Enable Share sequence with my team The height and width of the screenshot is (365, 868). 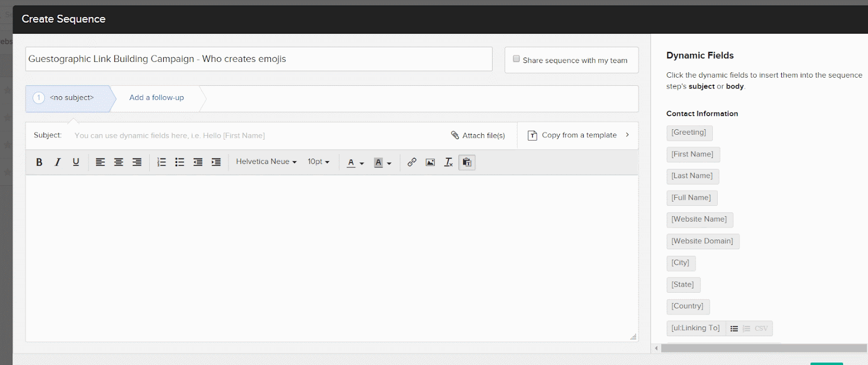516,59
